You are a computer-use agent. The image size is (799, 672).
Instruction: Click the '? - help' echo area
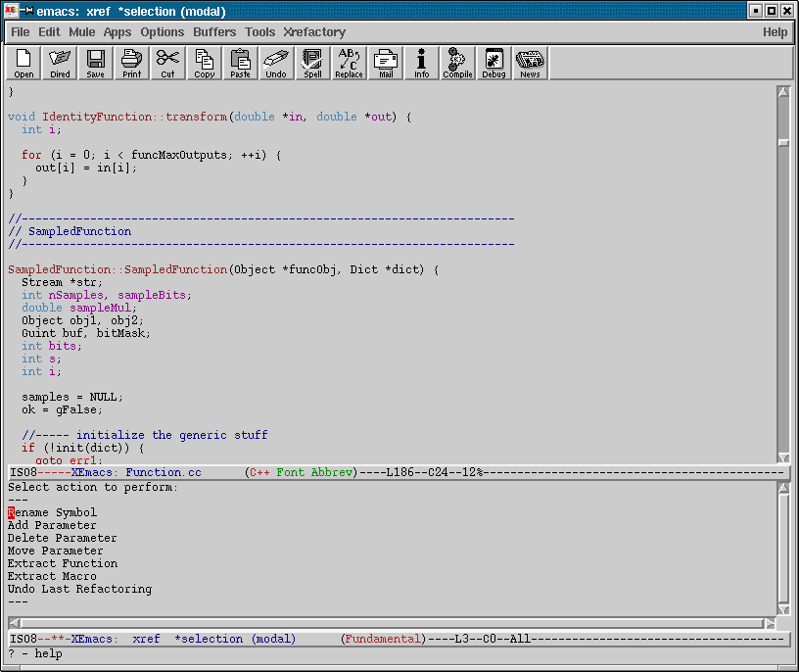point(35,653)
